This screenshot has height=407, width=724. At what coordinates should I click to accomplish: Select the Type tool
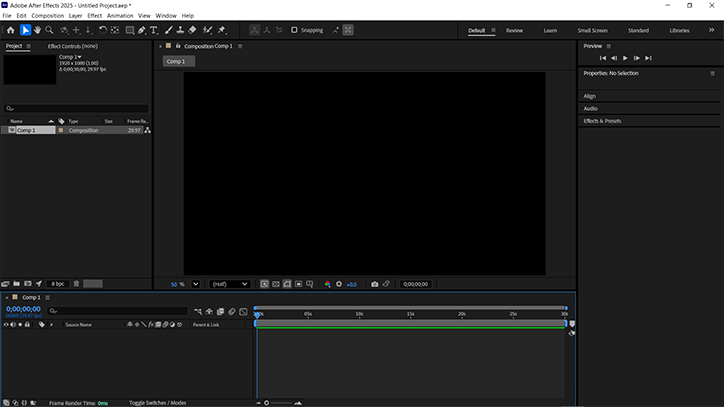153,30
